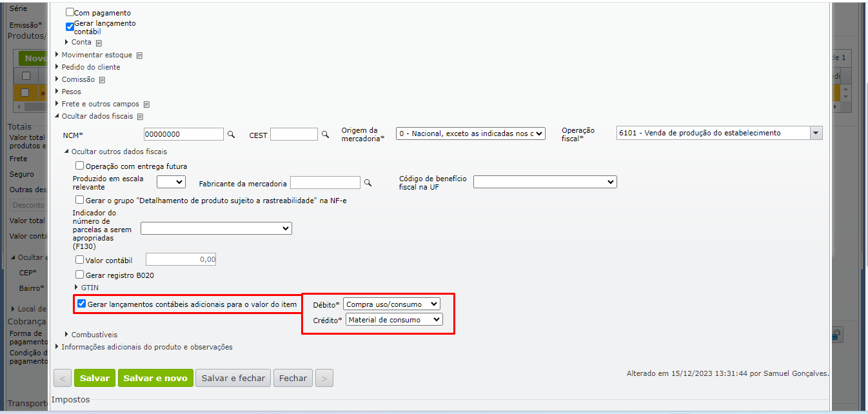This screenshot has width=868, height=414.
Task: Click the Desconto field in the background window
Action: pyautogui.click(x=29, y=205)
